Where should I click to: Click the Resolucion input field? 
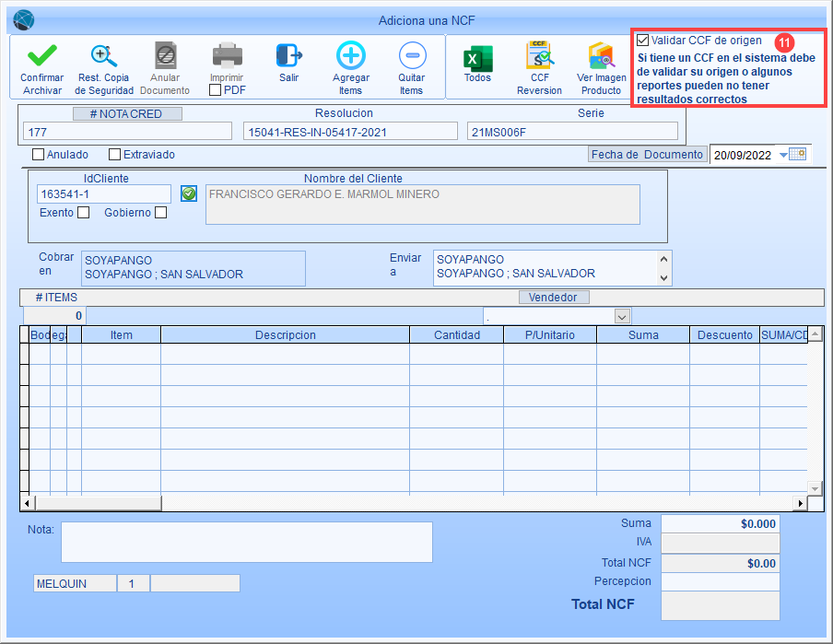tap(351, 131)
